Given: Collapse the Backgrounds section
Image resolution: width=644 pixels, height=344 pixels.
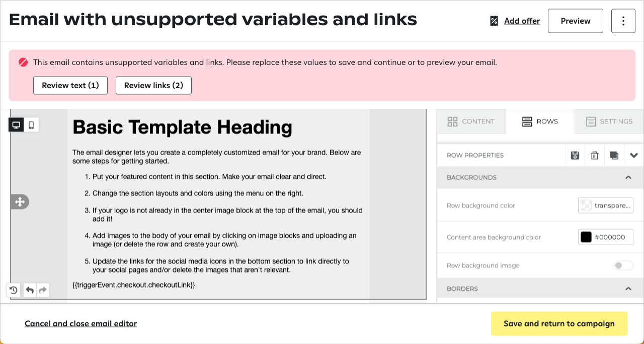Looking at the screenshot, I should (x=628, y=177).
